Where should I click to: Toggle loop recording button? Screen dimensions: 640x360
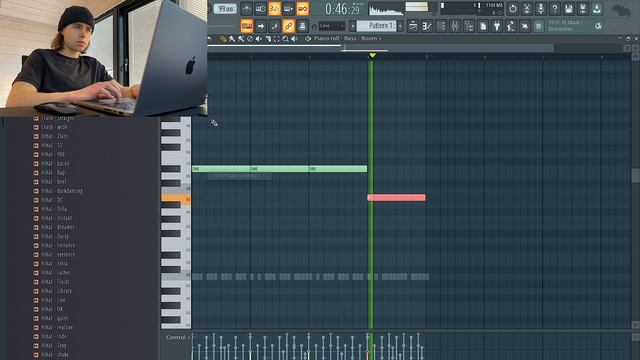coord(302,9)
